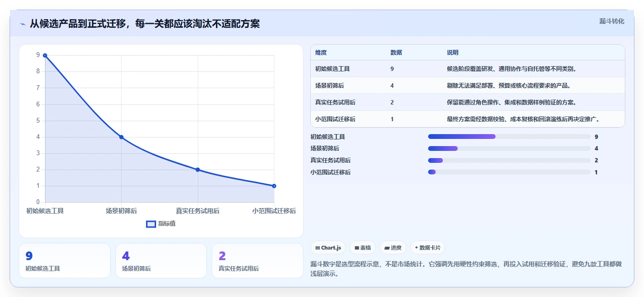Click the x-axis label 场景初筛后
The image size is (644, 297).
[121, 210]
